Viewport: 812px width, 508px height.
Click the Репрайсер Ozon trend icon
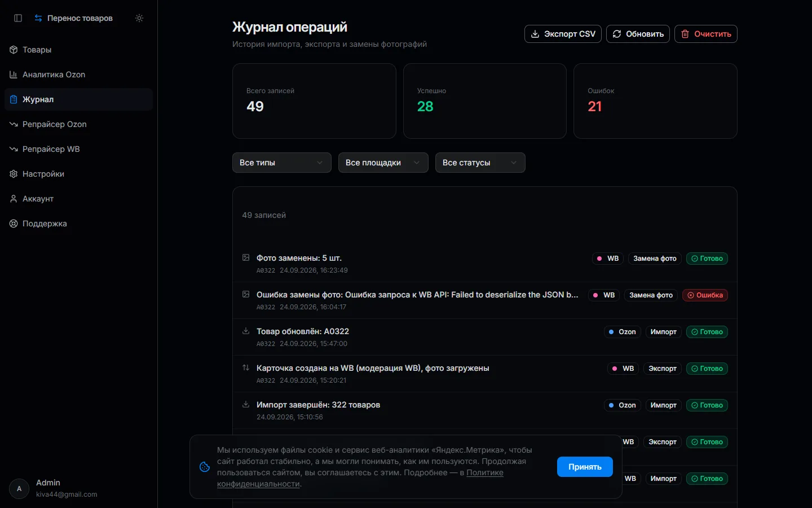point(14,124)
